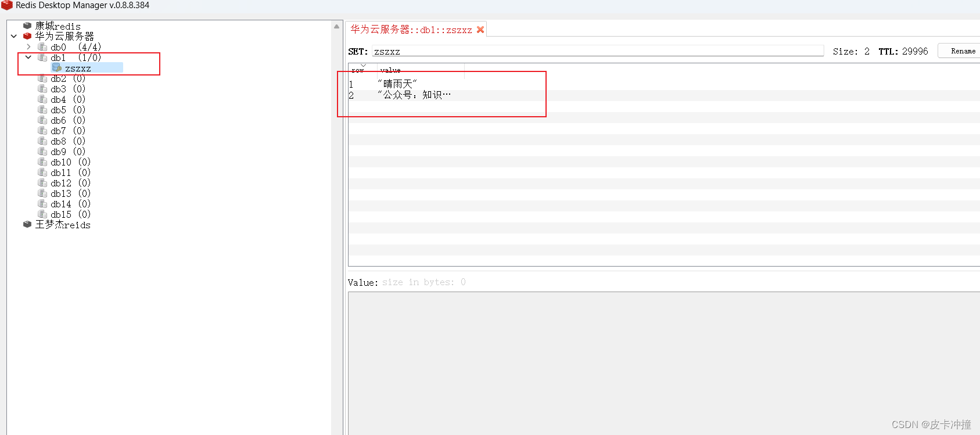Select the db5 (0) tree label
The height and width of the screenshot is (435, 980).
pyautogui.click(x=68, y=110)
